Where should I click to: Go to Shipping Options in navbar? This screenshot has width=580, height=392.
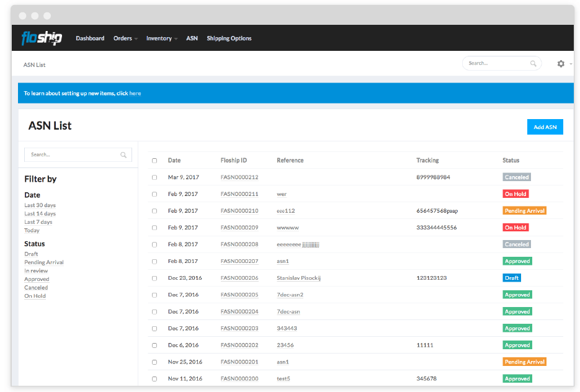[229, 38]
